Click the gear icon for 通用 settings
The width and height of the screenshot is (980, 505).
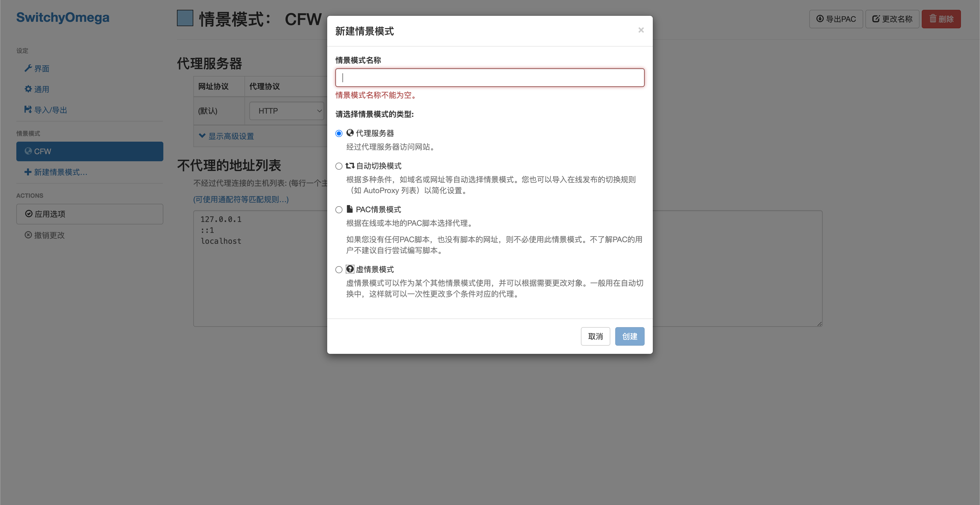[28, 89]
